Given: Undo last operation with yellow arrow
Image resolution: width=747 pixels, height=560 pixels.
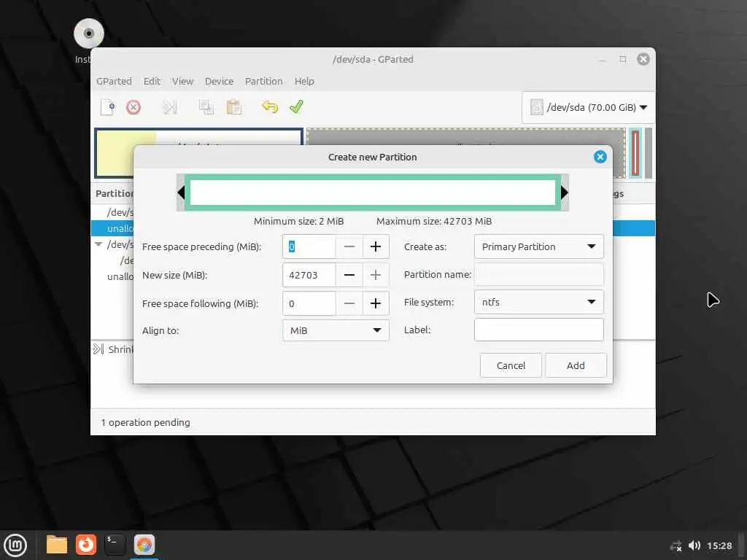Looking at the screenshot, I should [x=270, y=106].
